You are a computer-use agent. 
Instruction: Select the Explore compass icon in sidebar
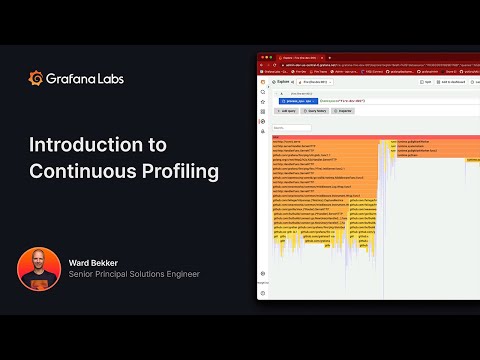[263, 121]
